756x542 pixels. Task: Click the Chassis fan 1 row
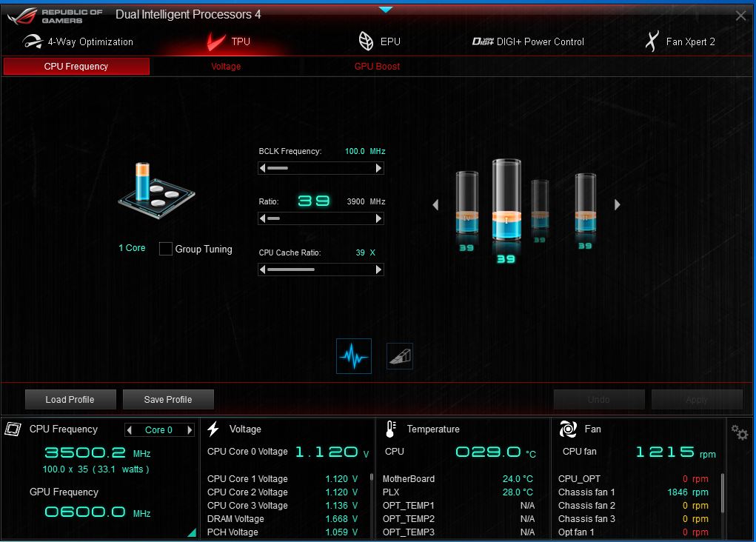click(x=634, y=492)
